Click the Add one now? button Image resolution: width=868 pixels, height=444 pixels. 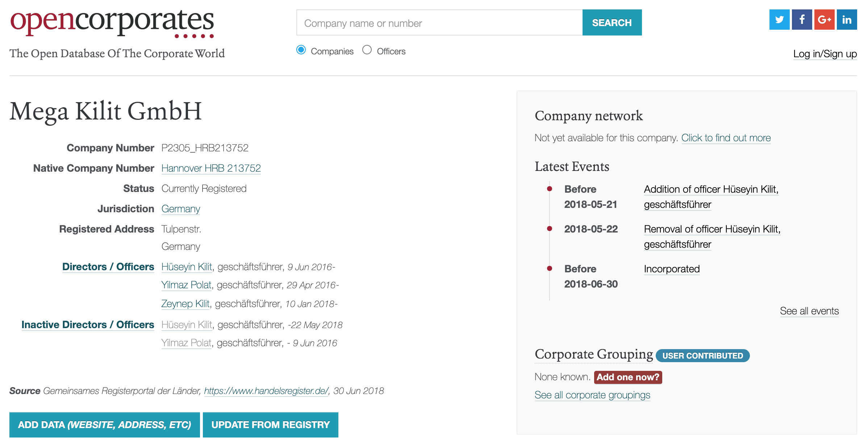click(x=628, y=377)
